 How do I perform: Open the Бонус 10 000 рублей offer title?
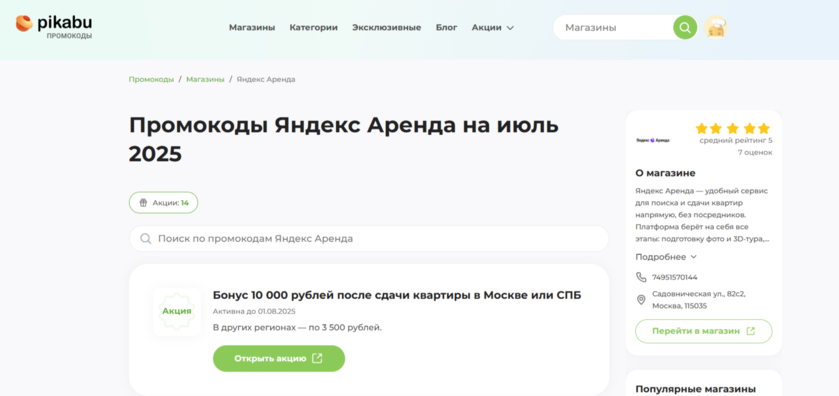point(397,295)
